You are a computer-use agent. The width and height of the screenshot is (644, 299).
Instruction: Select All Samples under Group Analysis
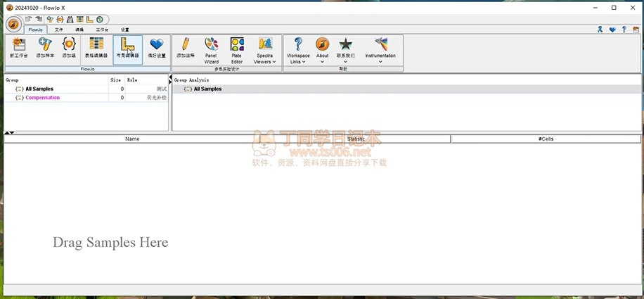(x=207, y=89)
